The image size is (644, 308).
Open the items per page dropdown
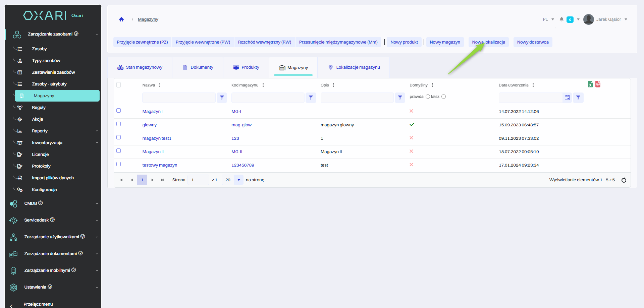tap(238, 180)
